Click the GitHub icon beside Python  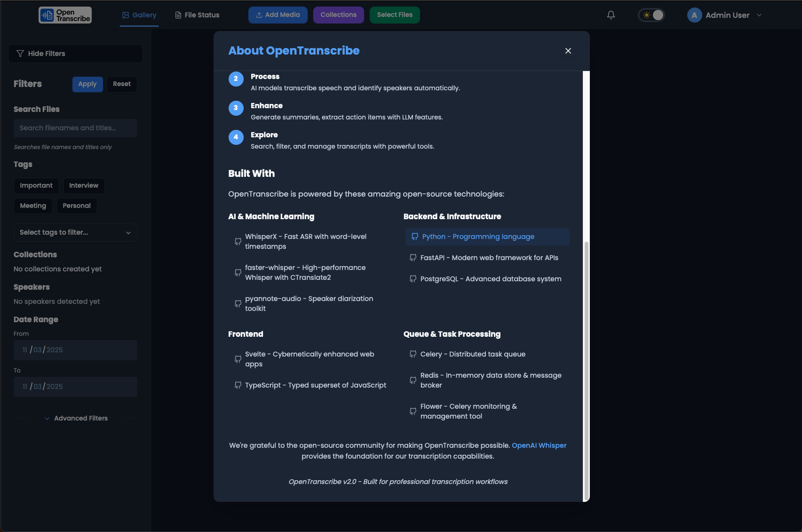(x=415, y=237)
